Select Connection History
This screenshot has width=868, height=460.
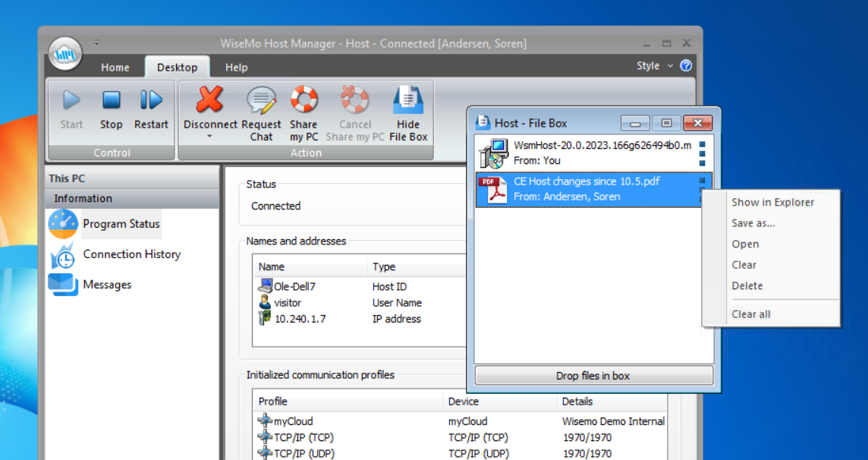[x=131, y=254]
